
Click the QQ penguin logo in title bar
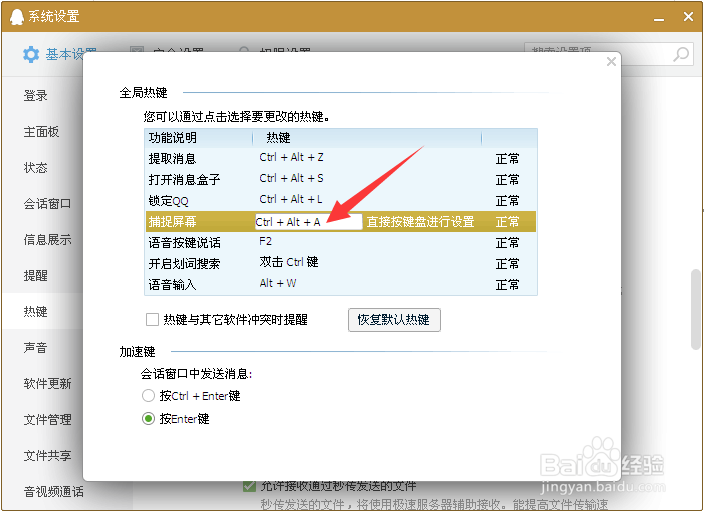coord(17,17)
